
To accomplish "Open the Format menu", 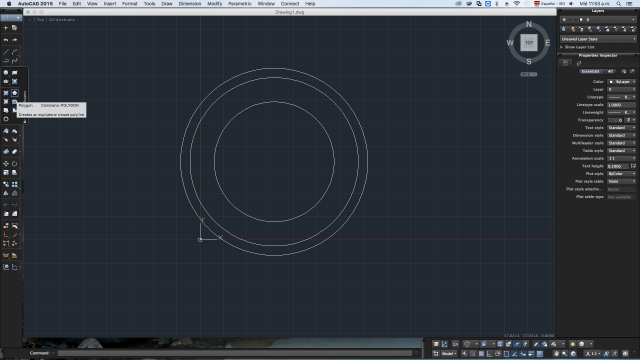I will (130, 4).
